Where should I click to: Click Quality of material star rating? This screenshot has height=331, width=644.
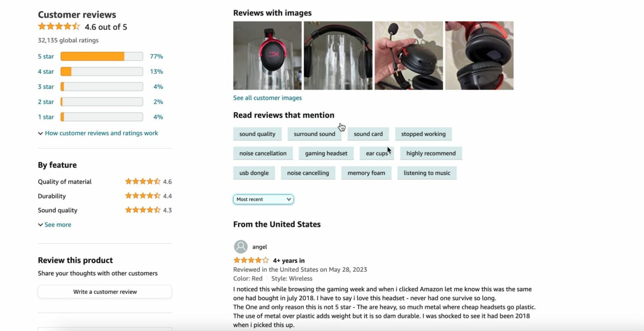pos(143,182)
